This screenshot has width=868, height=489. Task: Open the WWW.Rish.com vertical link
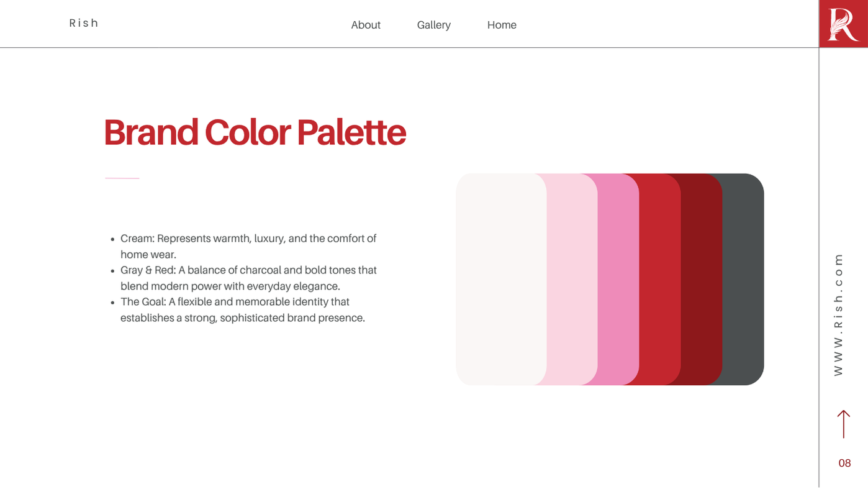click(x=838, y=314)
